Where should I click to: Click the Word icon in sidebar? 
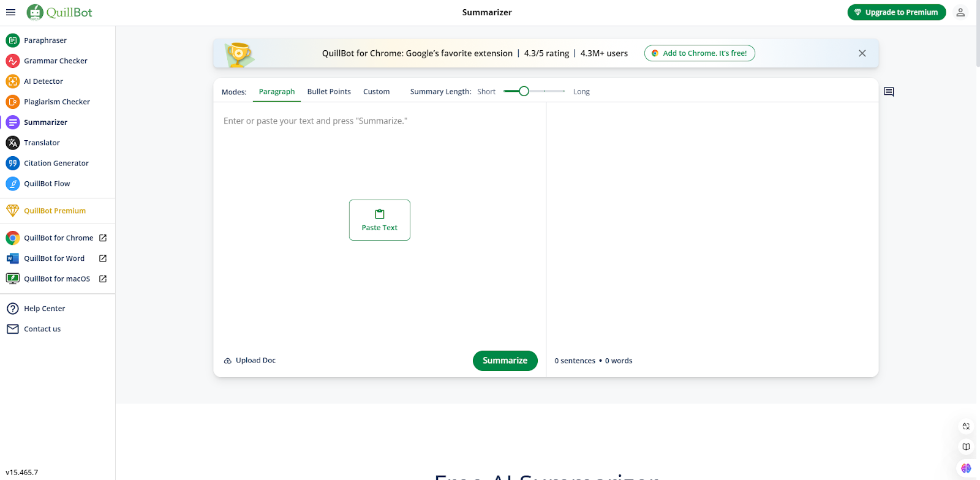point(12,258)
